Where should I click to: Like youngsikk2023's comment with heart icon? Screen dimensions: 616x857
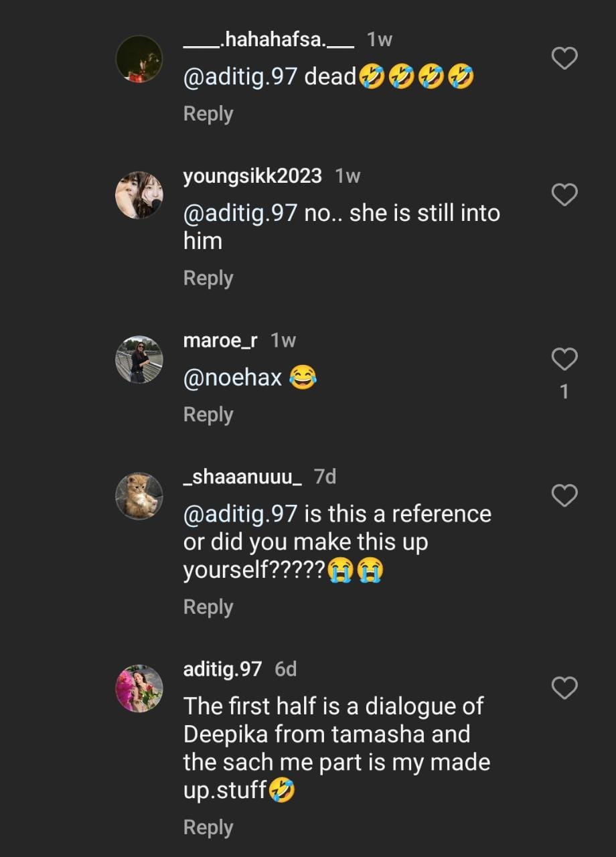564,195
